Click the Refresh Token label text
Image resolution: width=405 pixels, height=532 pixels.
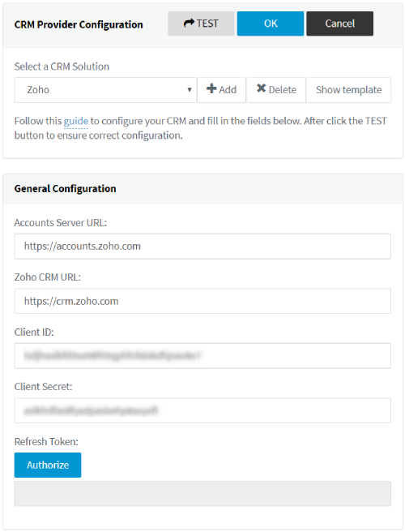pos(46,442)
